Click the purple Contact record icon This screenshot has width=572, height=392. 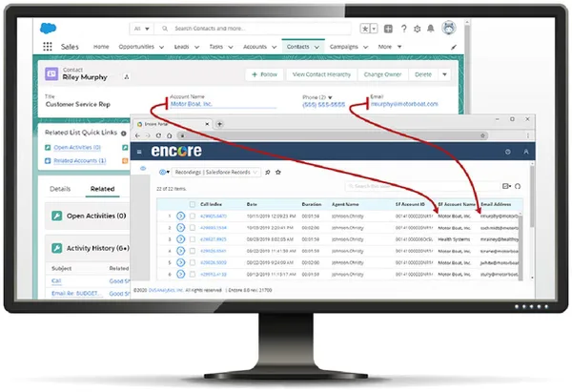click(x=51, y=73)
